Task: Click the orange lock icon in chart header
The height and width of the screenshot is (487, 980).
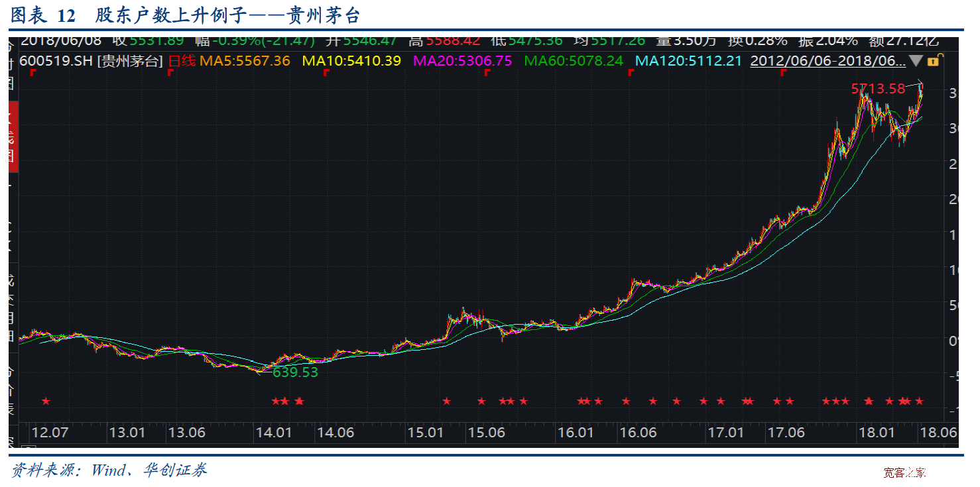Action: pyautogui.click(x=933, y=61)
